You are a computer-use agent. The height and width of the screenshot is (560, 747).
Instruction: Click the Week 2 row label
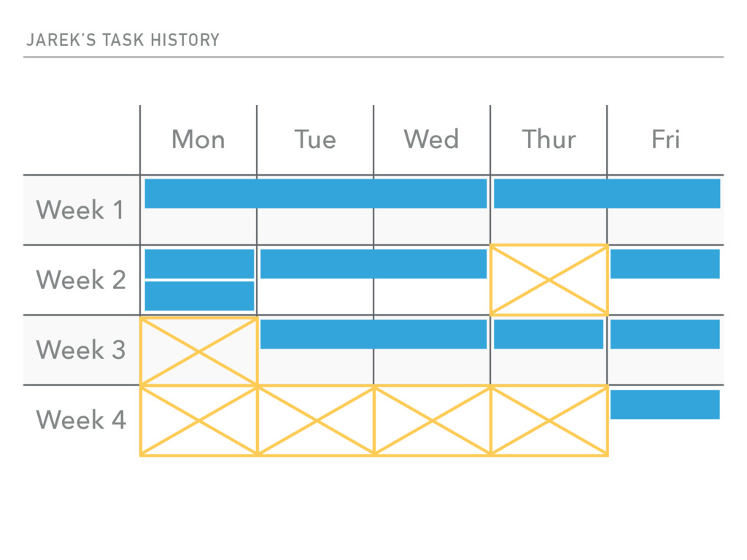tap(81, 280)
